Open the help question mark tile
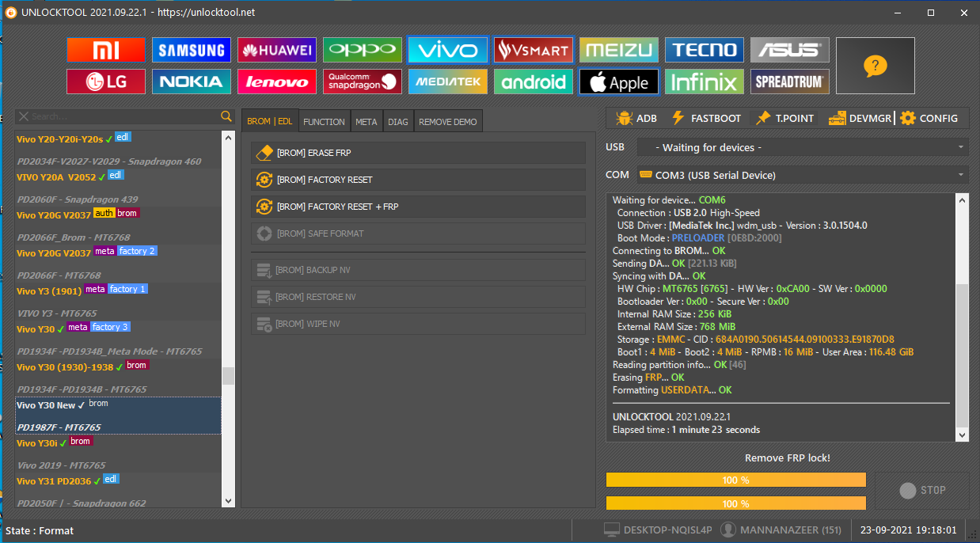This screenshot has width=980, height=543. pyautogui.click(x=876, y=66)
